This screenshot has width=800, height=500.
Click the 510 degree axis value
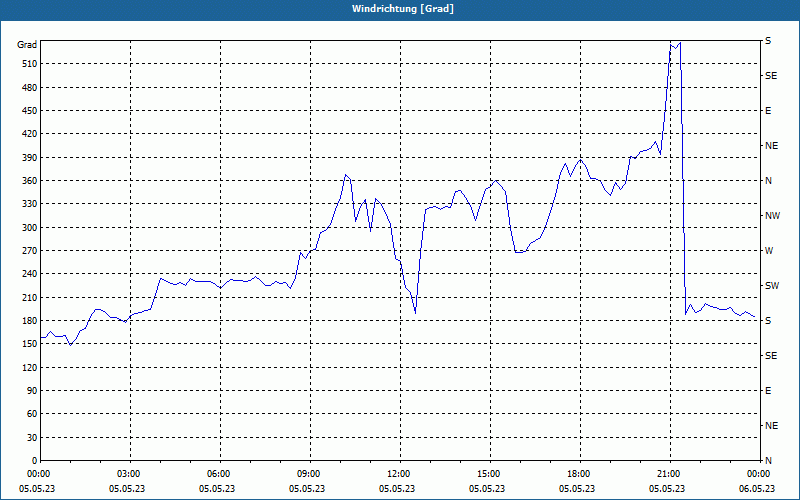pyautogui.click(x=30, y=64)
